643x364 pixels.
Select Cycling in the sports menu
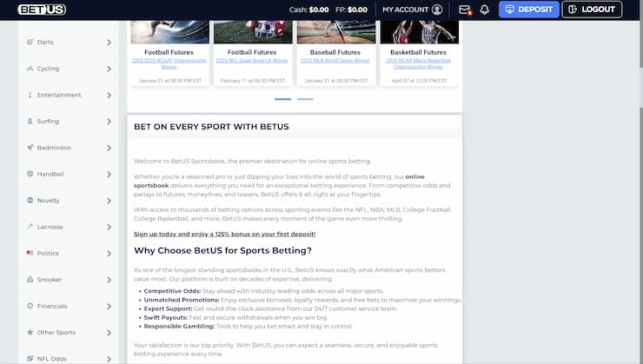pos(48,69)
